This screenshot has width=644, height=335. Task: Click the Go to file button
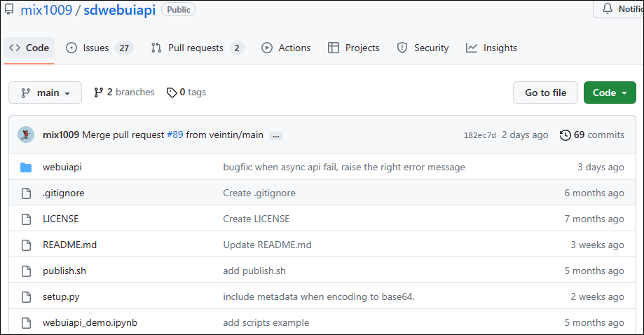coord(545,93)
